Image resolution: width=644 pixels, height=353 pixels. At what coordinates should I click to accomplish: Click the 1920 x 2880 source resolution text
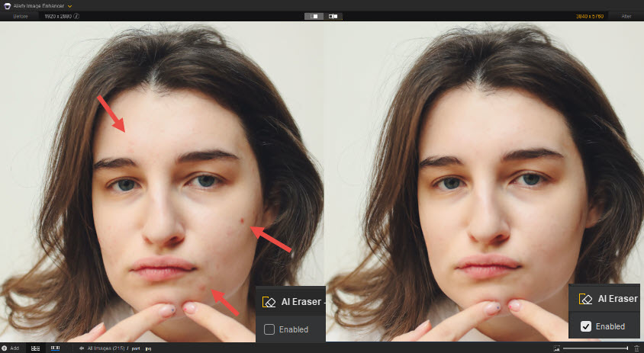point(58,17)
